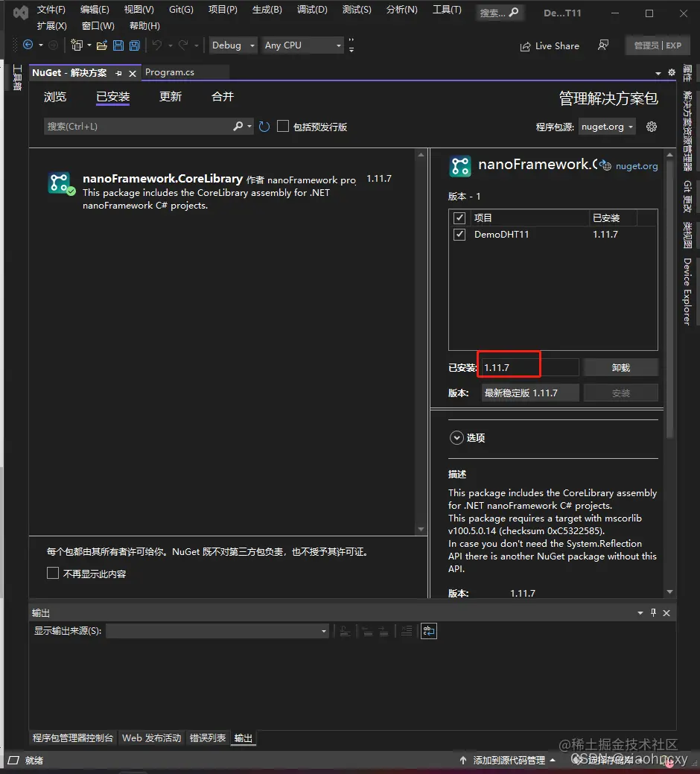The image size is (700, 774).
Task: Open the output source dropdown
Action: coord(217,631)
